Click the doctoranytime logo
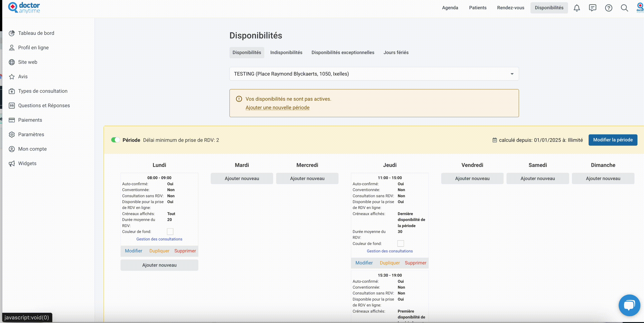This screenshot has width=644, height=323. (24, 7)
